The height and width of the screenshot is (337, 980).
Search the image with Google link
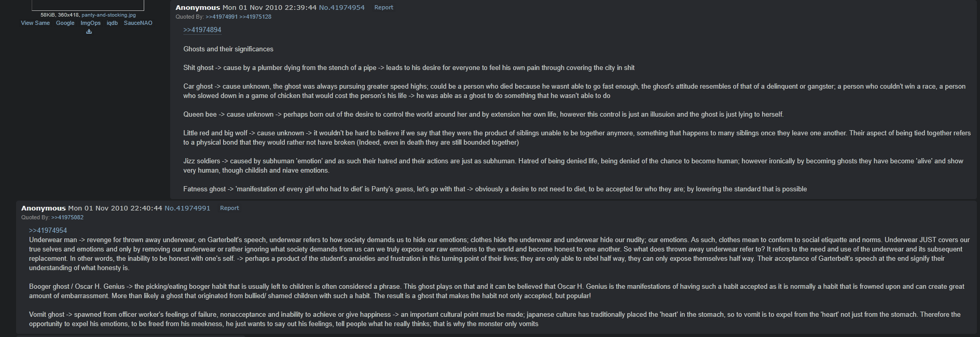pyautogui.click(x=65, y=23)
